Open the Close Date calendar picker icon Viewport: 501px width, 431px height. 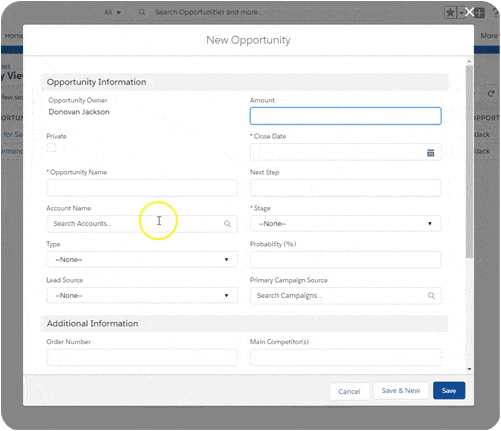pos(430,153)
